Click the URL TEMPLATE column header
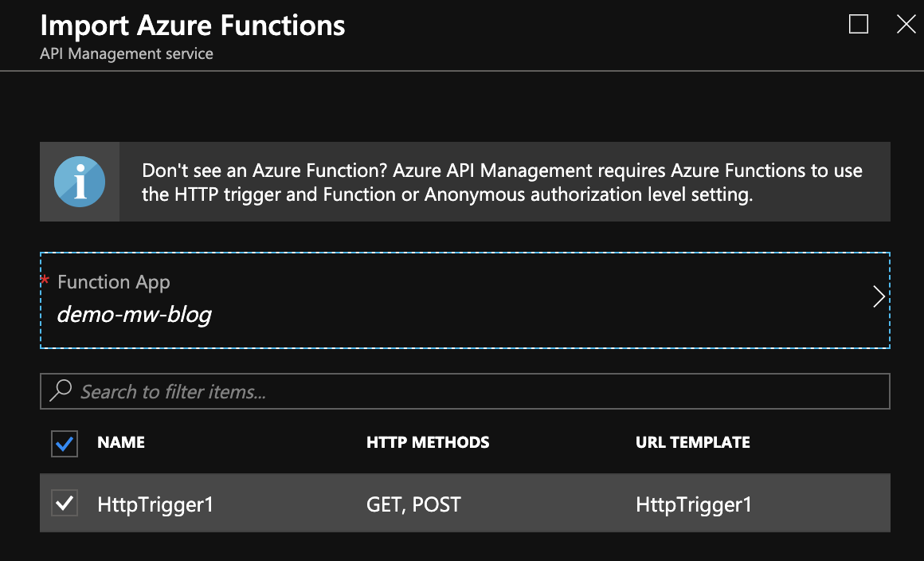 pyautogui.click(x=693, y=443)
